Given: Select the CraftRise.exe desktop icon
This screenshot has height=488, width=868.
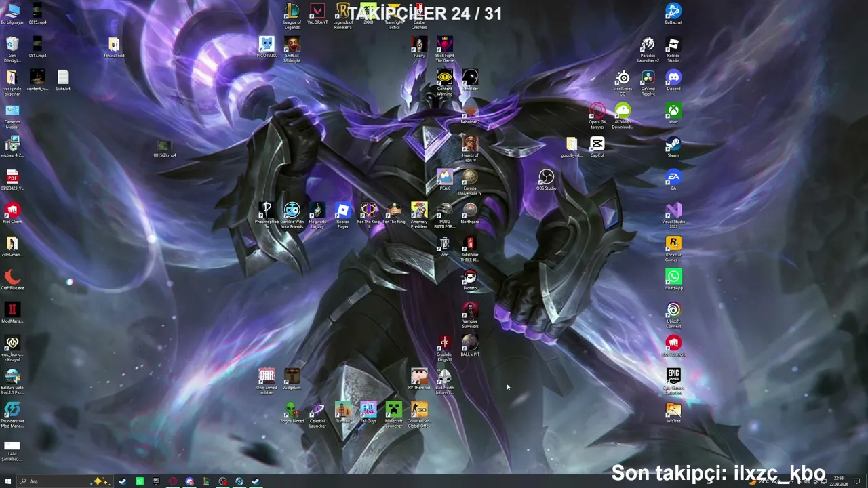Looking at the screenshot, I should [x=12, y=280].
